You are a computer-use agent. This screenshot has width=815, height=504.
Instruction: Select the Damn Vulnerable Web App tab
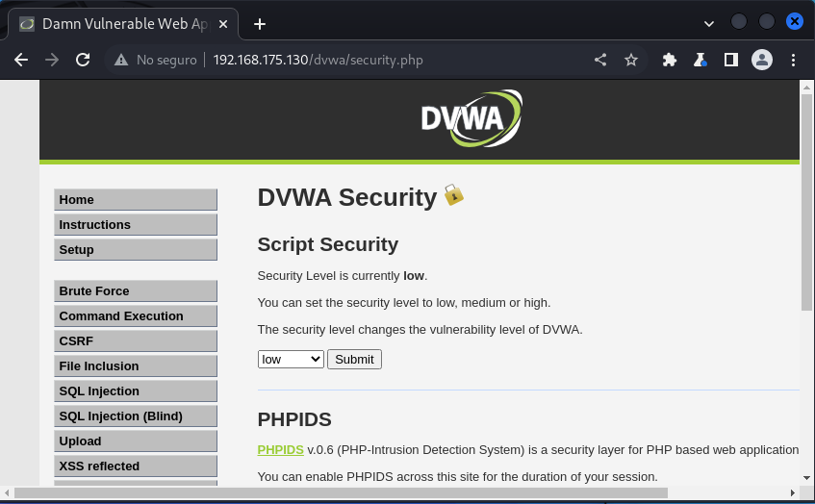click(x=123, y=24)
